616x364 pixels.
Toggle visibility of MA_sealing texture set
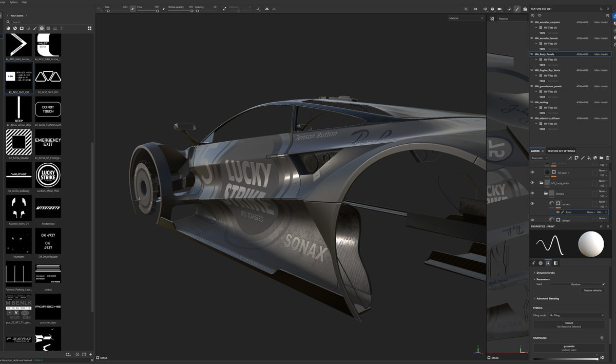(532, 102)
